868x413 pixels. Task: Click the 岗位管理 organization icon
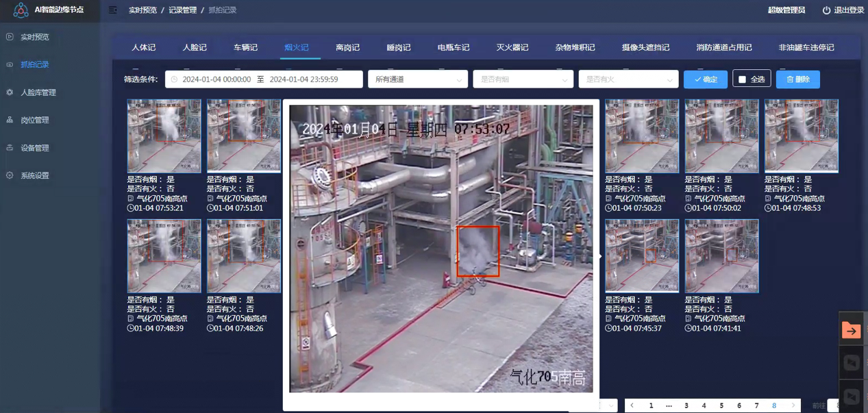[x=10, y=120]
